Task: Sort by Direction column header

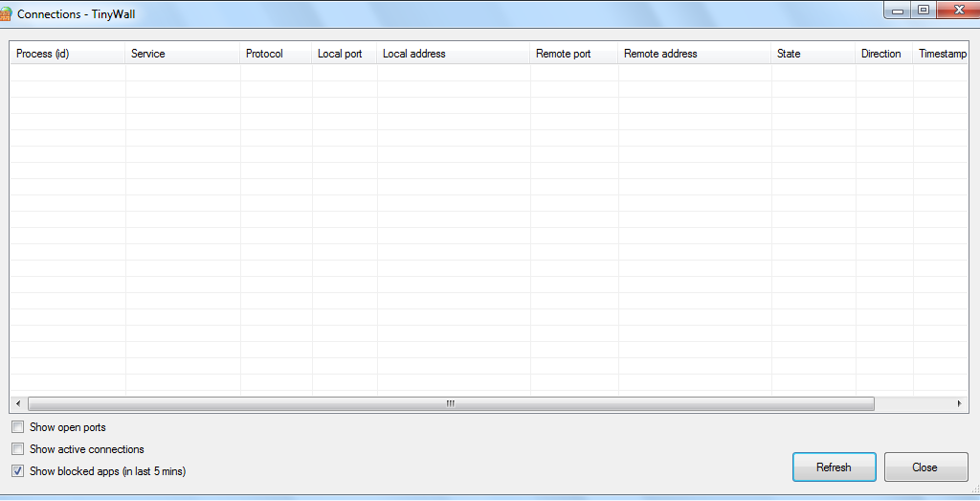Action: (883, 53)
